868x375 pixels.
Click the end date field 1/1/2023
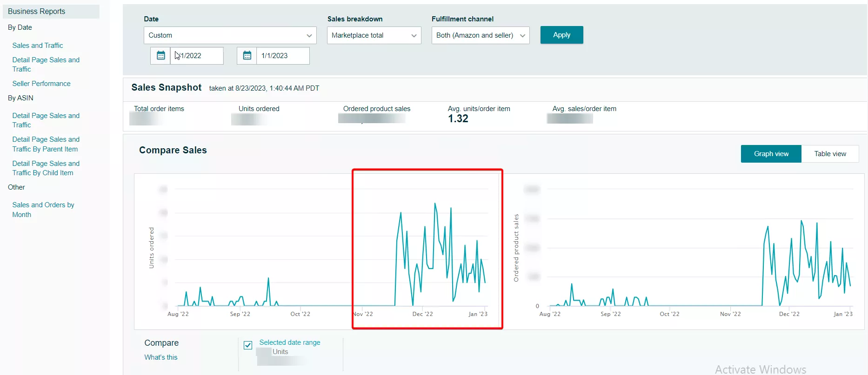[x=283, y=56]
